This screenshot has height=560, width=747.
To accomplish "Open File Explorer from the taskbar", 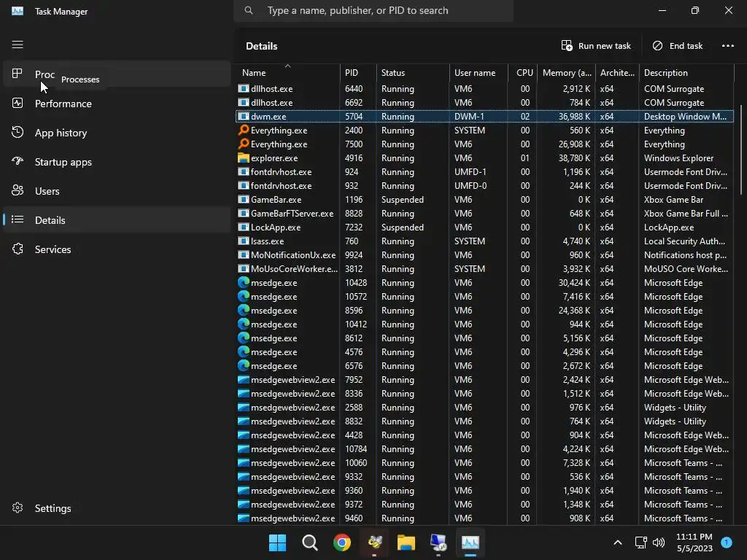I will pos(406,542).
